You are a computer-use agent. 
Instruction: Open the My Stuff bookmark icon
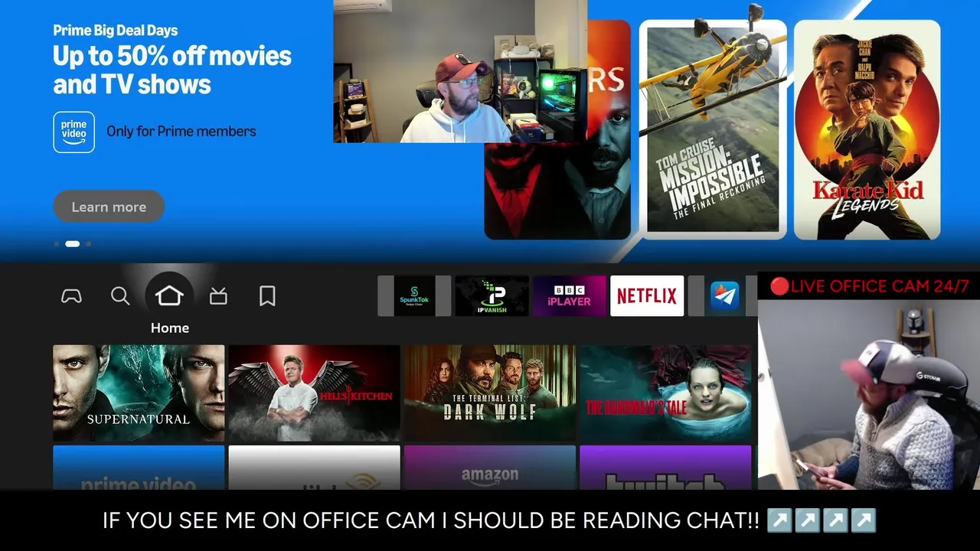(267, 296)
